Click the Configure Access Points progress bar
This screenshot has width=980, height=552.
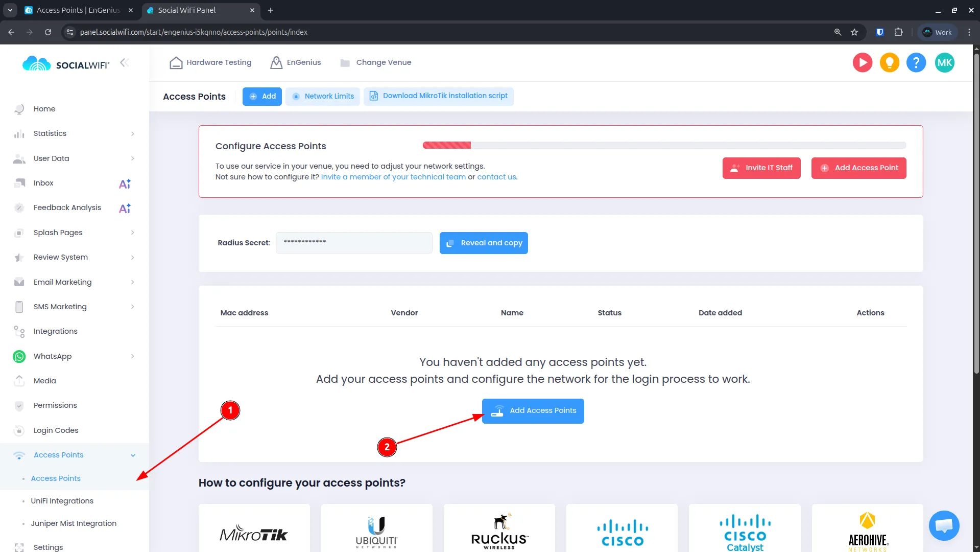pos(664,145)
